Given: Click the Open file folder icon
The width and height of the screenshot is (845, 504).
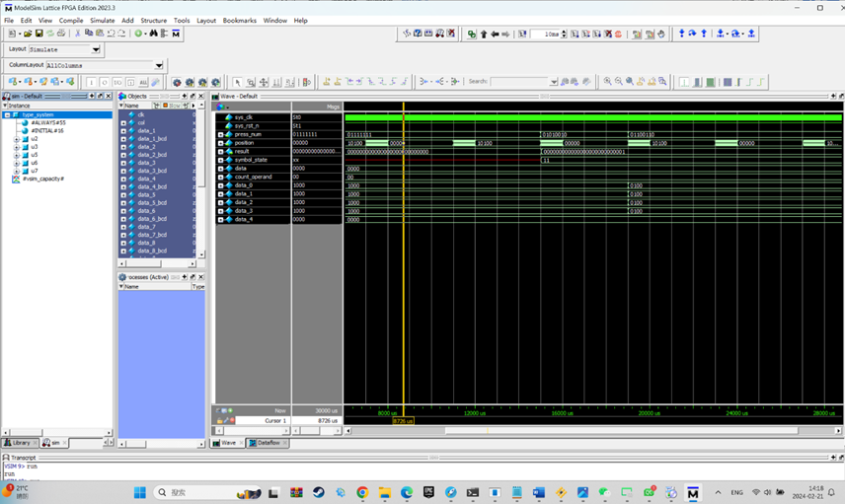Looking at the screenshot, I should 28,34.
